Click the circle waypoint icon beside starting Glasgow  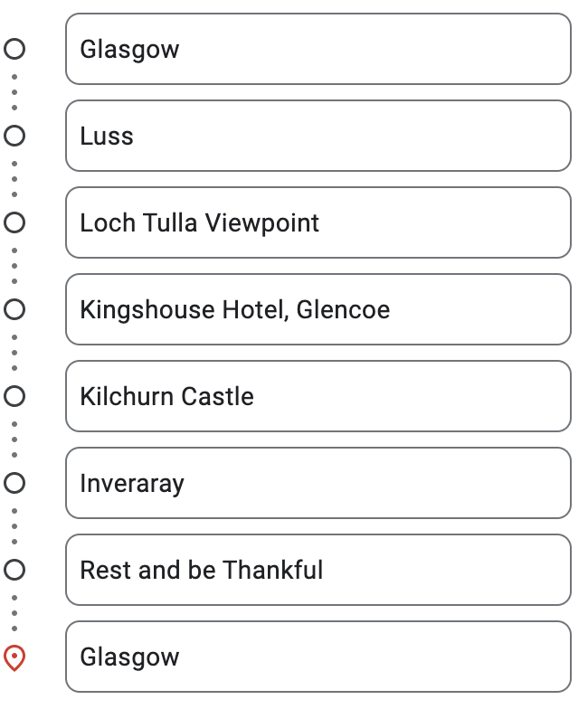[14, 49]
